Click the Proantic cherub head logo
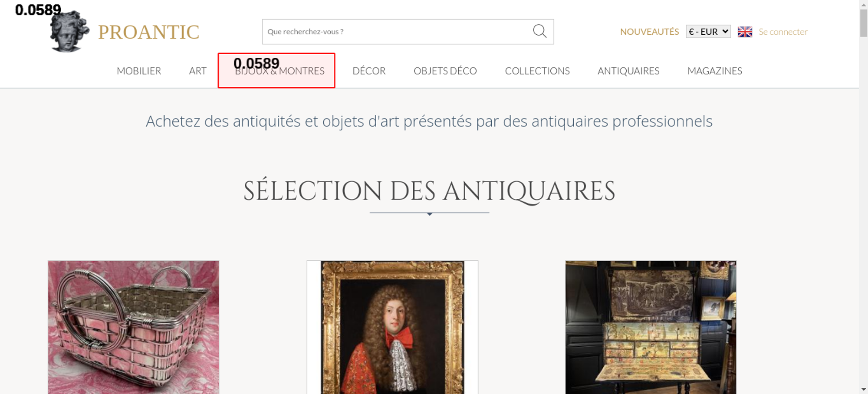The height and width of the screenshot is (394, 868). pyautogui.click(x=69, y=32)
